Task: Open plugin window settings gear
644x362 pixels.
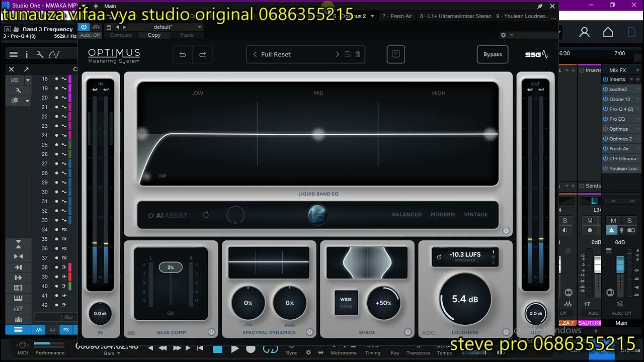Action: [x=503, y=35]
